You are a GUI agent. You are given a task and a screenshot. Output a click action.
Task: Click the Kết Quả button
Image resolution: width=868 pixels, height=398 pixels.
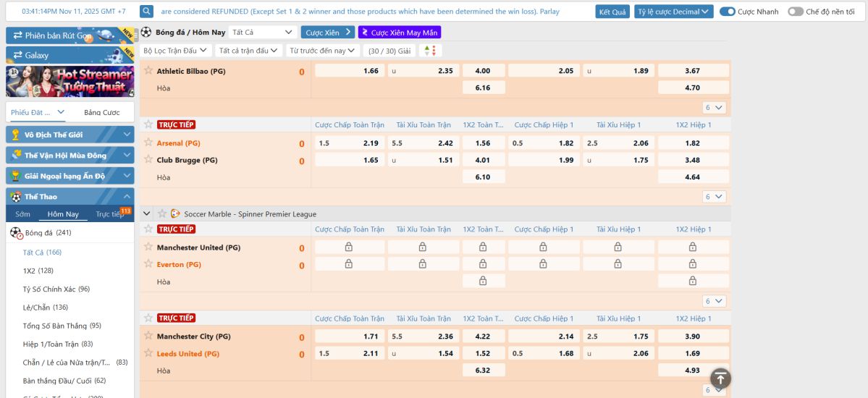612,12
